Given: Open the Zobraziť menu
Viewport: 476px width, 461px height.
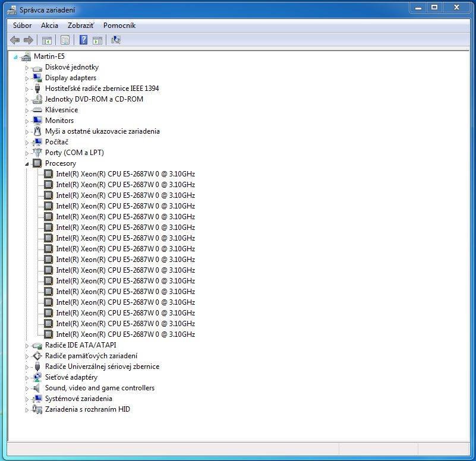Looking at the screenshot, I should [81, 26].
